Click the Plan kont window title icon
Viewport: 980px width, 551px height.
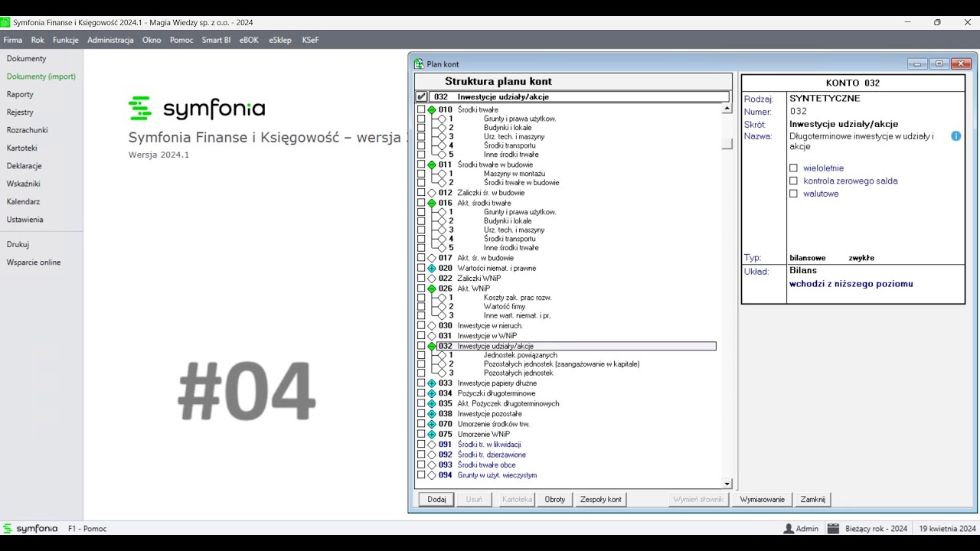tap(419, 64)
